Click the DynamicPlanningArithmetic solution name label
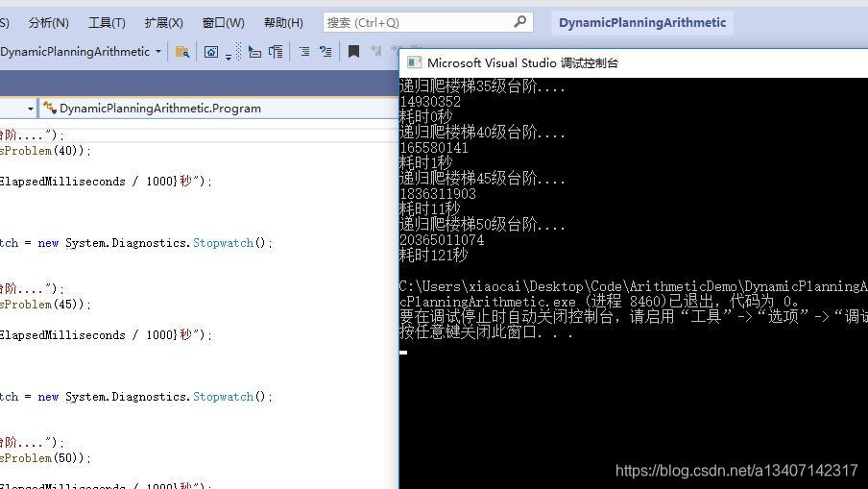The width and height of the screenshot is (868, 489). point(642,23)
